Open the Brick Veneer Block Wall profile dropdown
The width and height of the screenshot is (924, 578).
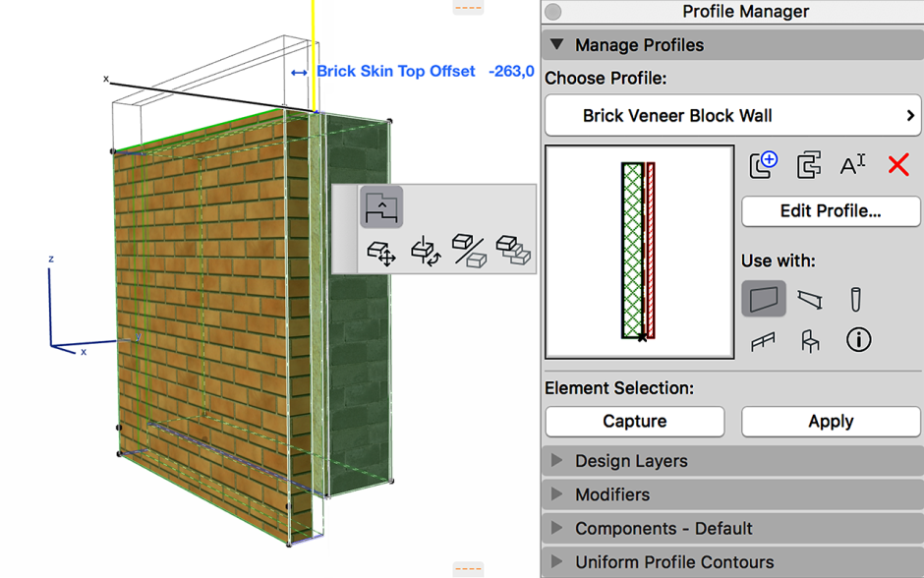(x=733, y=115)
